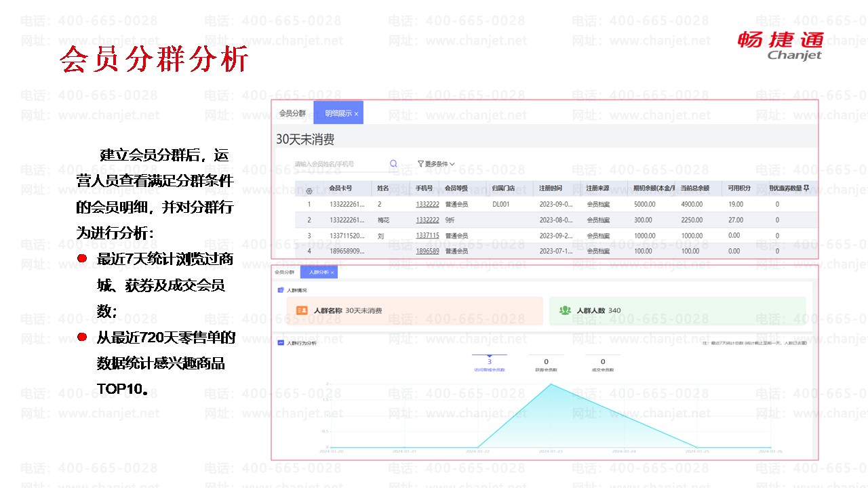Screen dimensions: 868x488
Task: Click the card number starting 189658909
Action: (347, 251)
